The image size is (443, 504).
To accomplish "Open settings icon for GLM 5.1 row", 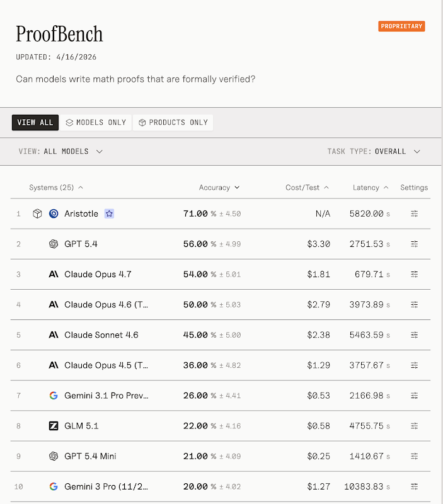I will click(x=414, y=426).
